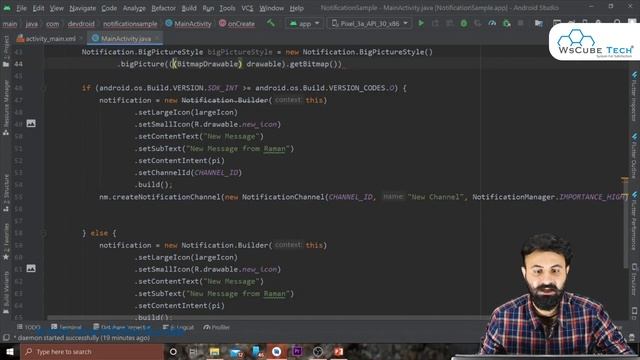Open the Pixel_3a_API_30_x86 device dropdown
640x360 pixels.
pyautogui.click(x=369, y=24)
